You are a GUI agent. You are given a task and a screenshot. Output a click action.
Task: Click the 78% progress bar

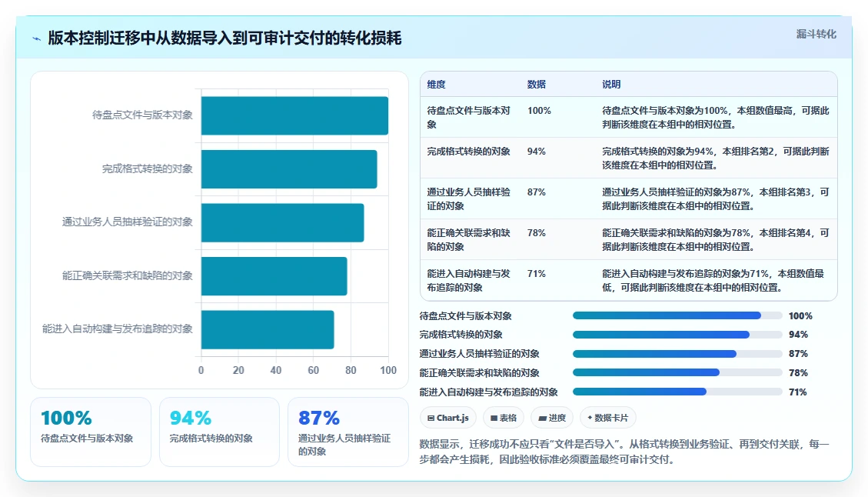(677, 372)
